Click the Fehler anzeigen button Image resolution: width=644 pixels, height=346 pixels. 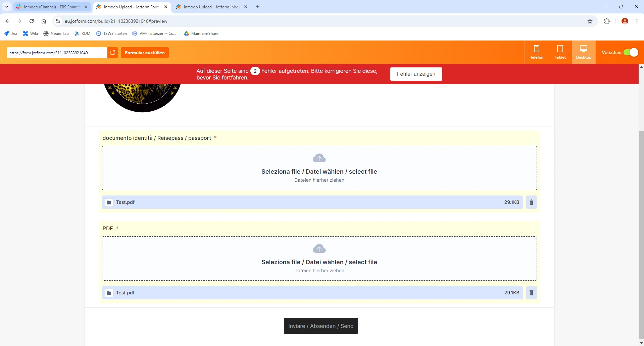click(x=416, y=74)
